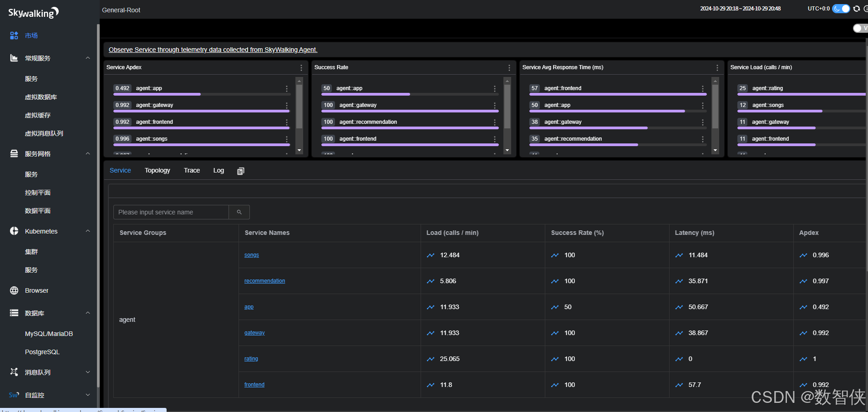Open PostgreSQL menu item
868x412 pixels.
42,352
